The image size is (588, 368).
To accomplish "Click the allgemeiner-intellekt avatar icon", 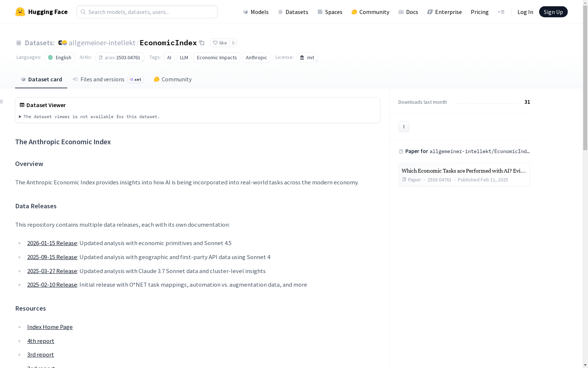I will (x=62, y=43).
